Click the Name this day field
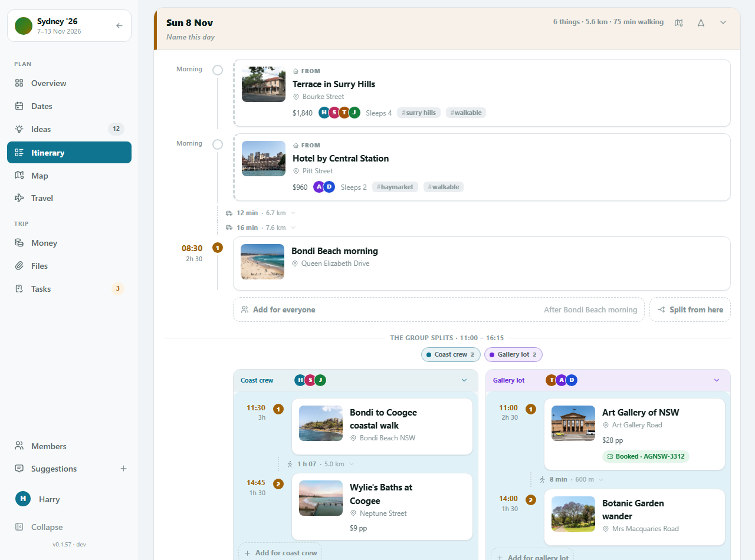Image resolution: width=755 pixels, height=560 pixels. 191,37
